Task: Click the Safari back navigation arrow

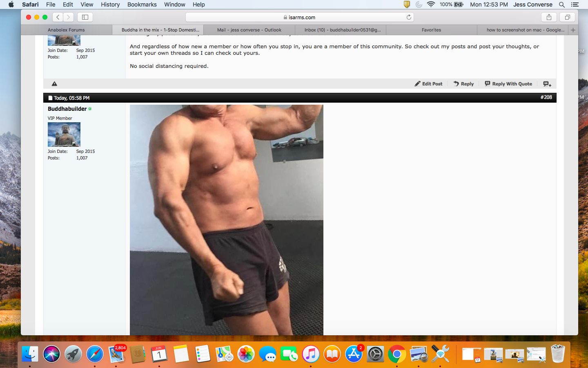Action: click(58, 17)
